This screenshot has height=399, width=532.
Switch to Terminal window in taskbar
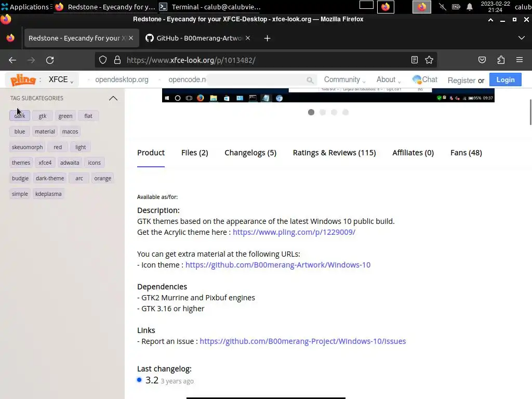210,7
